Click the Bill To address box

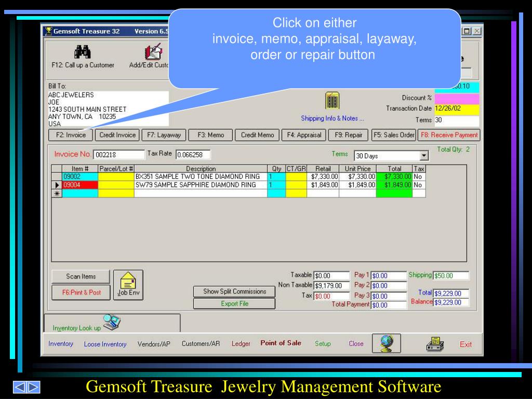[x=108, y=109]
